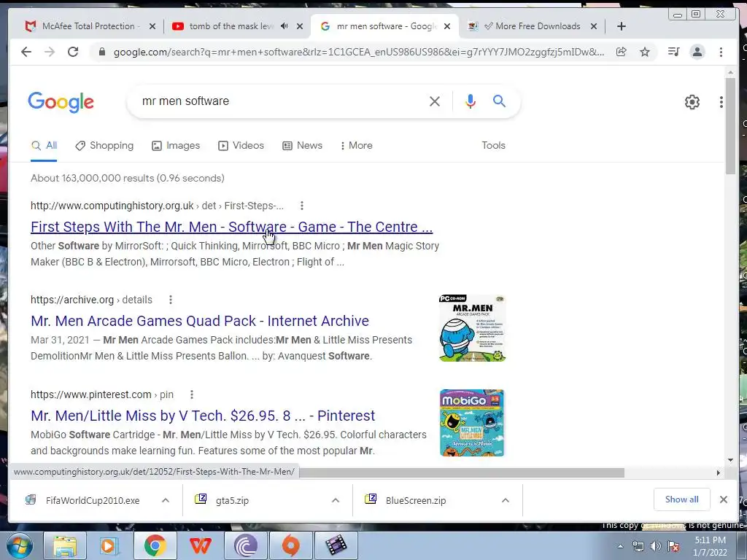Image resolution: width=747 pixels, height=560 pixels.
Task: Click the vertical page scrollbar thumb
Action: tap(730, 125)
